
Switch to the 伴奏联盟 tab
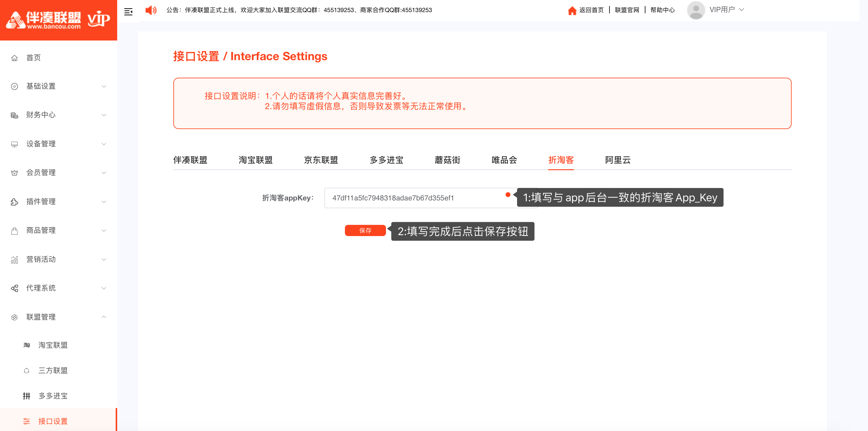click(x=190, y=160)
